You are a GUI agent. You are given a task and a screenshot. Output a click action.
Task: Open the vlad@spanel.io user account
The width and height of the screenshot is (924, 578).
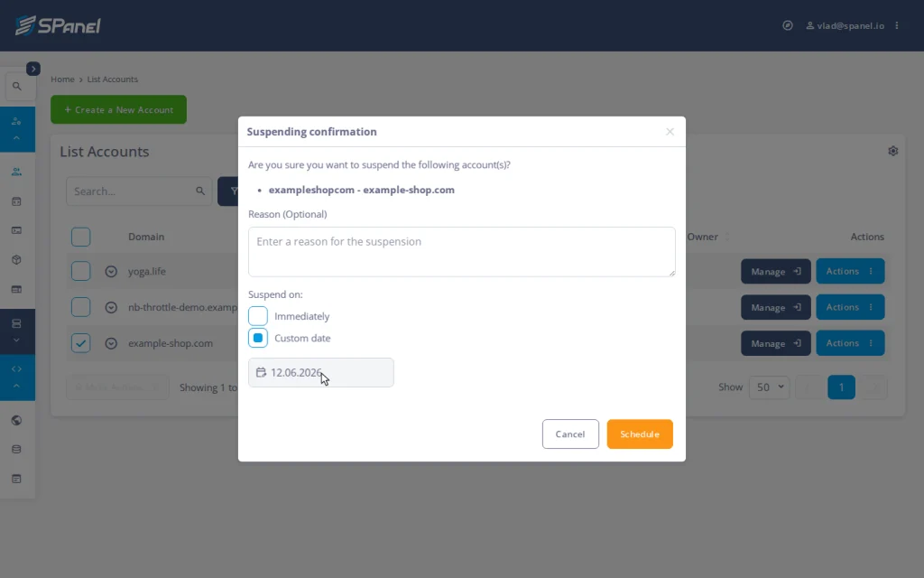(x=845, y=25)
